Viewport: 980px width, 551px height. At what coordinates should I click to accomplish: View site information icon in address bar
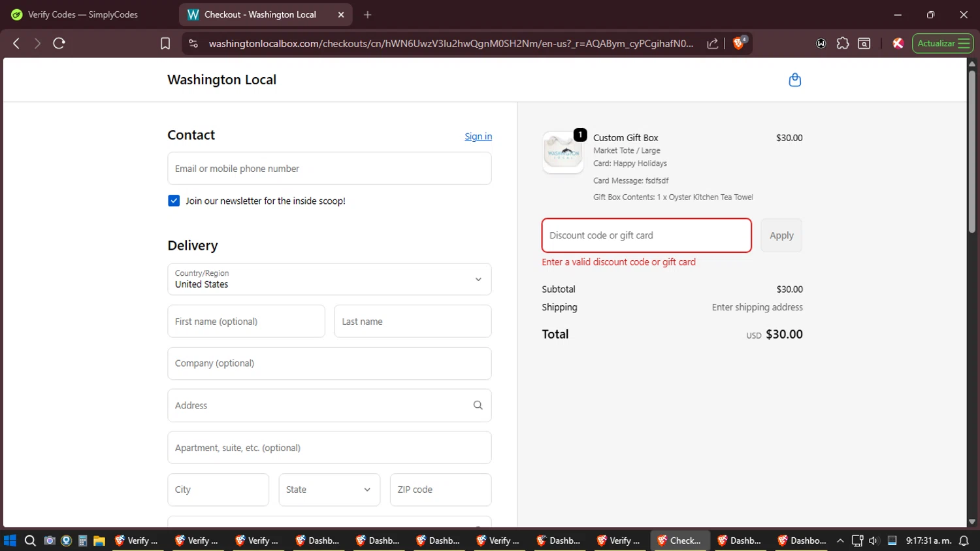click(193, 43)
